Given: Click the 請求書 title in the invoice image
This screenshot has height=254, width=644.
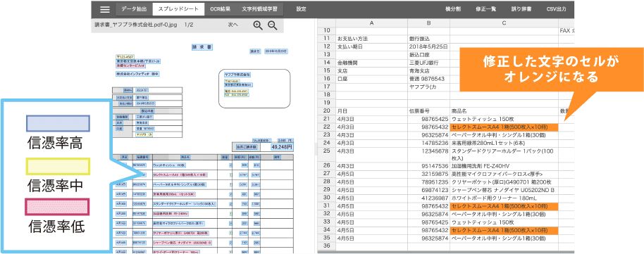Looking at the screenshot, I should 202,47.
